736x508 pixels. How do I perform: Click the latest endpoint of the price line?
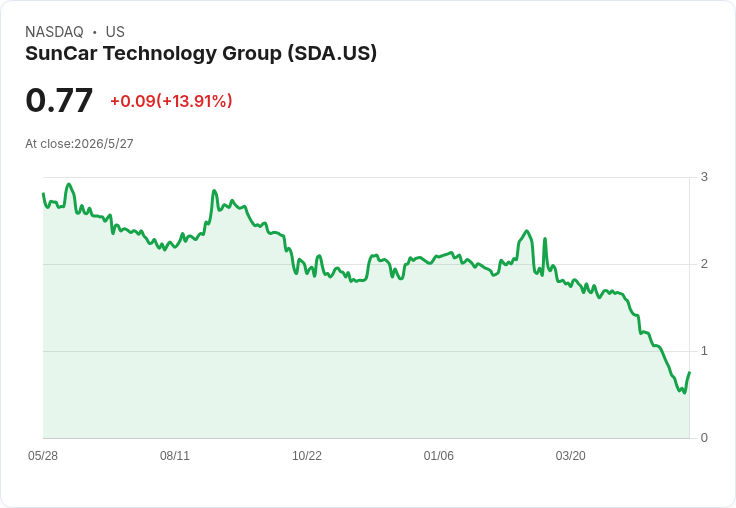click(x=689, y=372)
